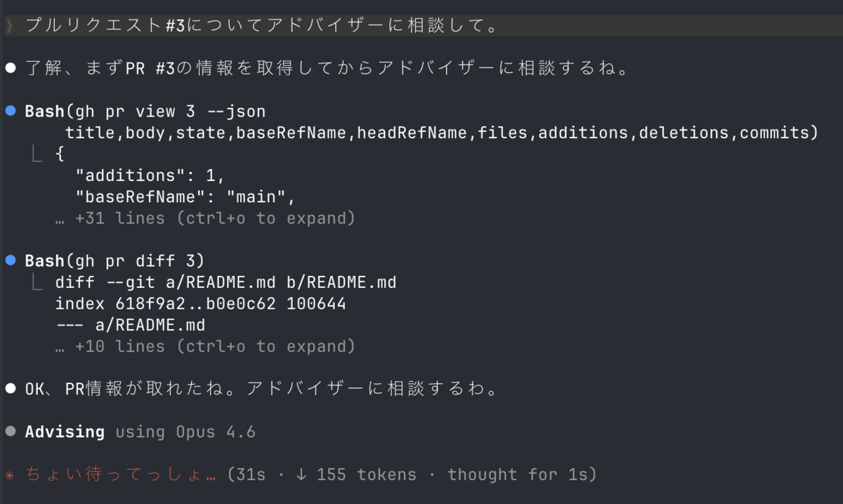This screenshot has width=843, height=504.
Task: Expand the +10 lines collapsed diff output
Action: tap(205, 346)
